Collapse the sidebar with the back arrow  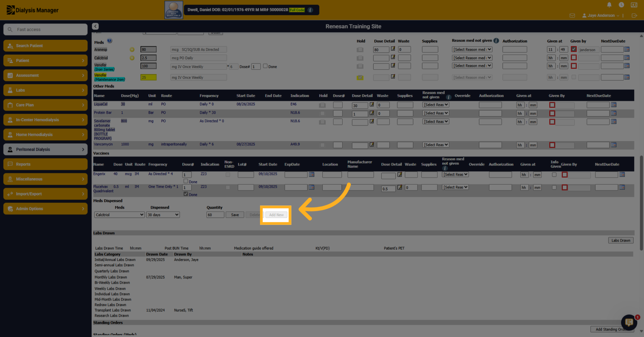click(x=95, y=26)
